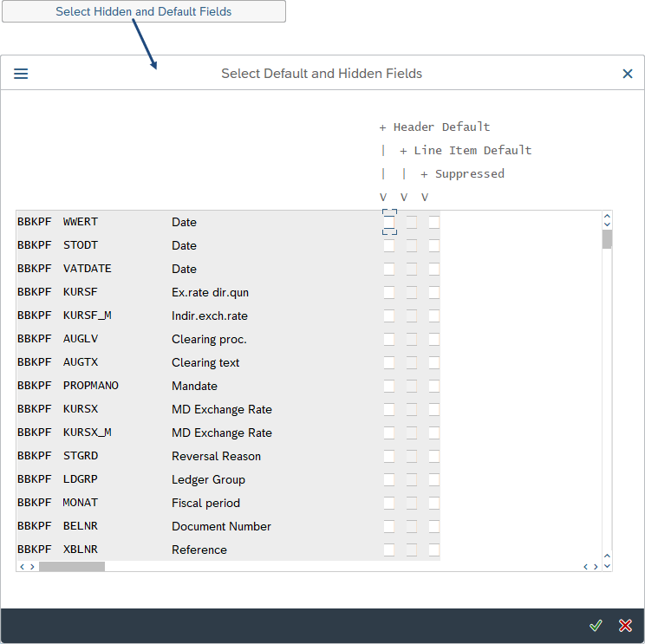Click up arrow atop vertical scrollbar
The height and width of the screenshot is (644, 645).
click(x=607, y=216)
